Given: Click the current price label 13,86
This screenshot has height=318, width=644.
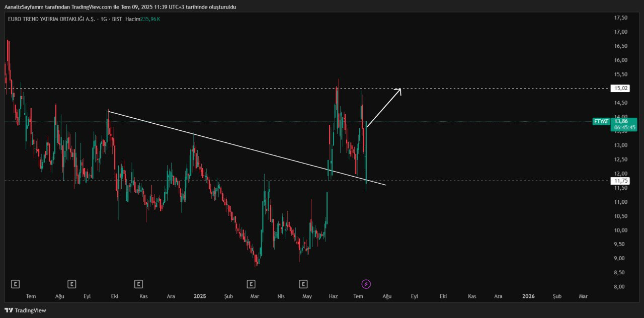Looking at the screenshot, I should (x=621, y=121).
